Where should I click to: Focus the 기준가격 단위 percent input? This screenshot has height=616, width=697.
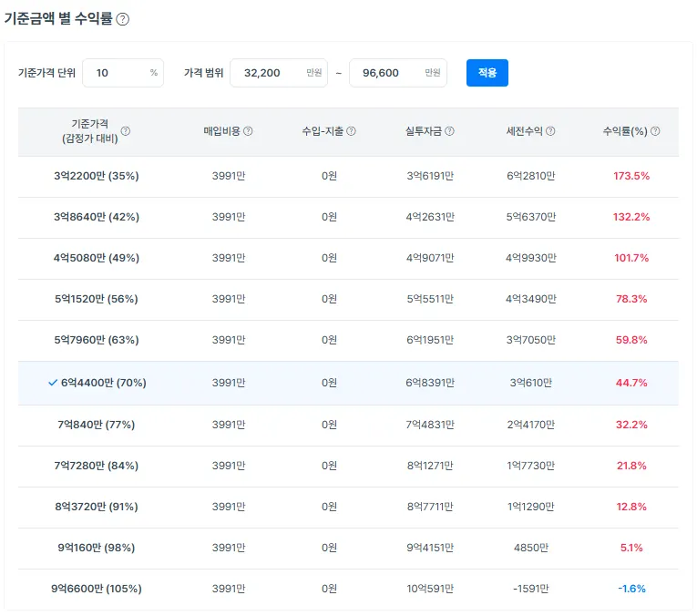click(x=123, y=73)
